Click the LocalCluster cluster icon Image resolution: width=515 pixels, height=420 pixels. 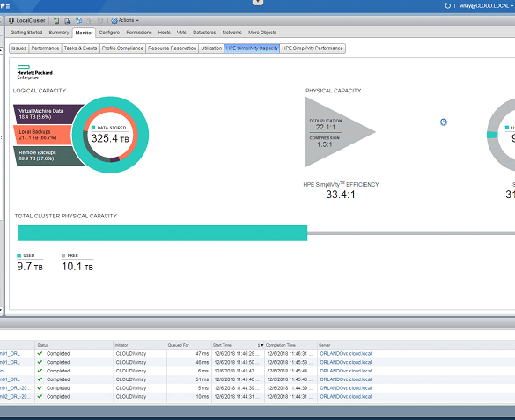click(11, 20)
